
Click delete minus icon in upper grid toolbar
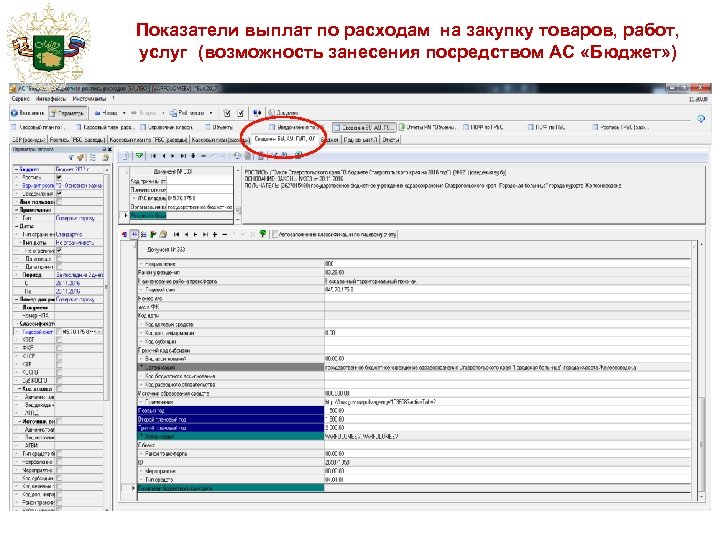203,156
